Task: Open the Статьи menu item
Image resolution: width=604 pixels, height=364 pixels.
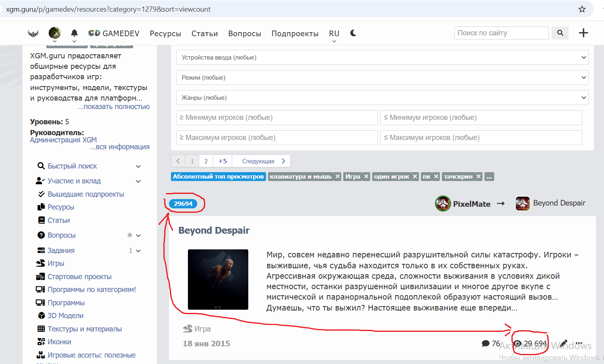Action: 204,33
